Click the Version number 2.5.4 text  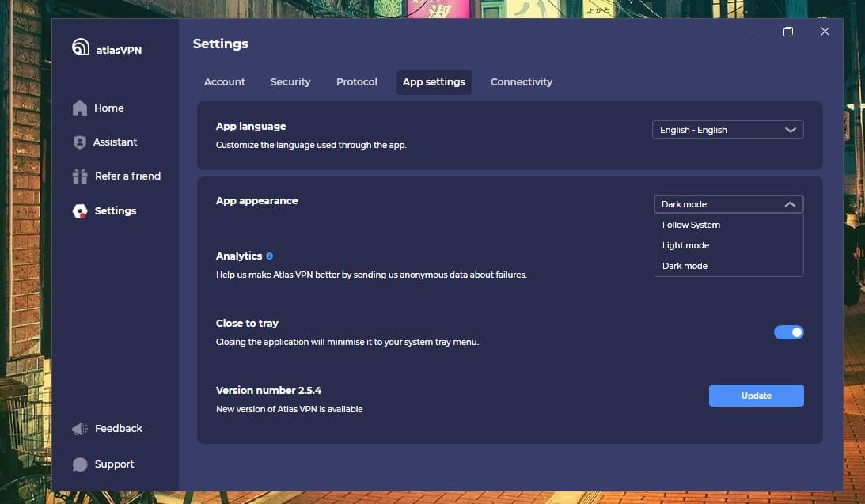(x=268, y=390)
